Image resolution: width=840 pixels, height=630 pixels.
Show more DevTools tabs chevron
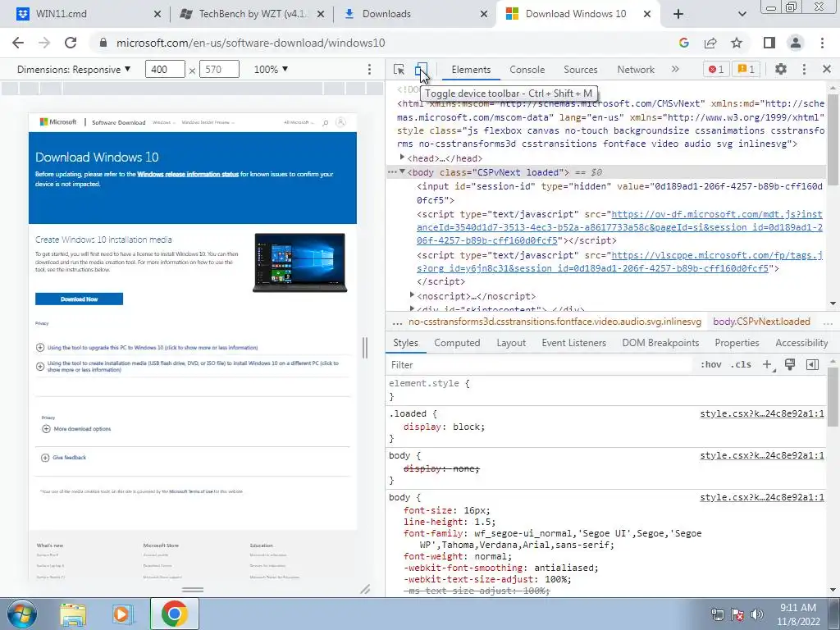[675, 69]
